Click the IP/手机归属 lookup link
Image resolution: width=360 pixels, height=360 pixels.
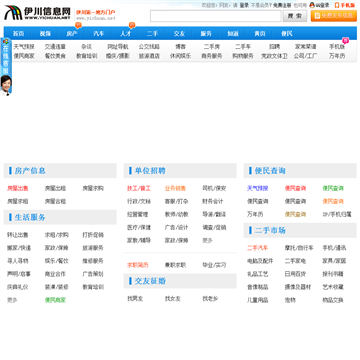click(337, 214)
